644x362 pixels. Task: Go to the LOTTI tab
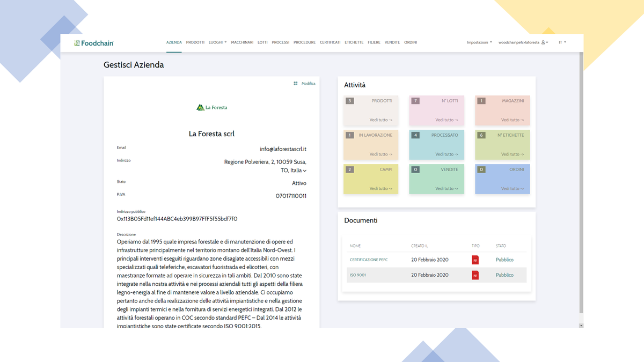[262, 42]
